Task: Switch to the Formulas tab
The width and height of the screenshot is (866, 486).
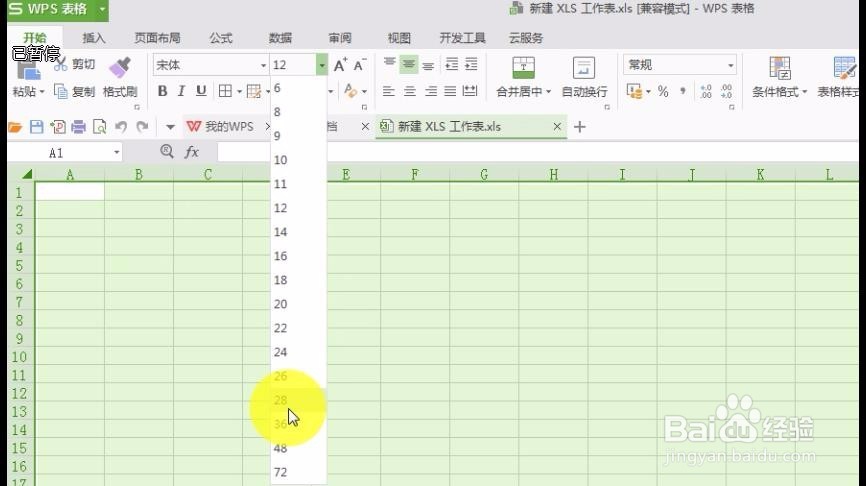Action: (x=221, y=38)
